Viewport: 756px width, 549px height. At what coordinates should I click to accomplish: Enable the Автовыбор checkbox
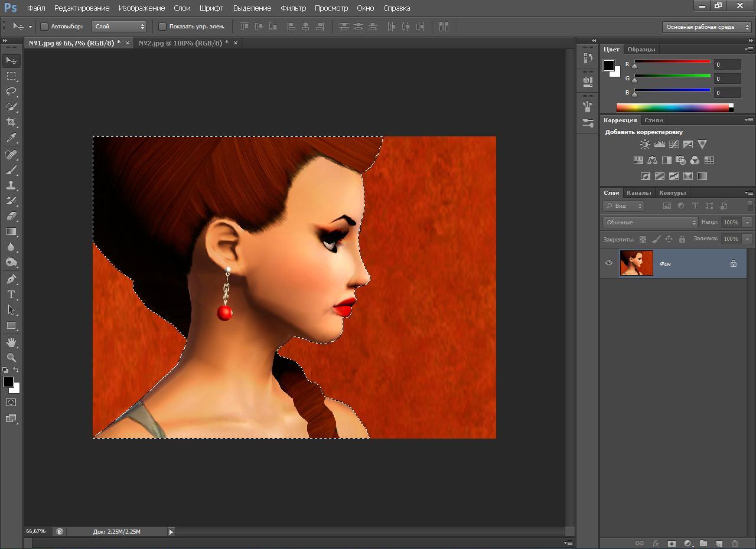click(44, 27)
